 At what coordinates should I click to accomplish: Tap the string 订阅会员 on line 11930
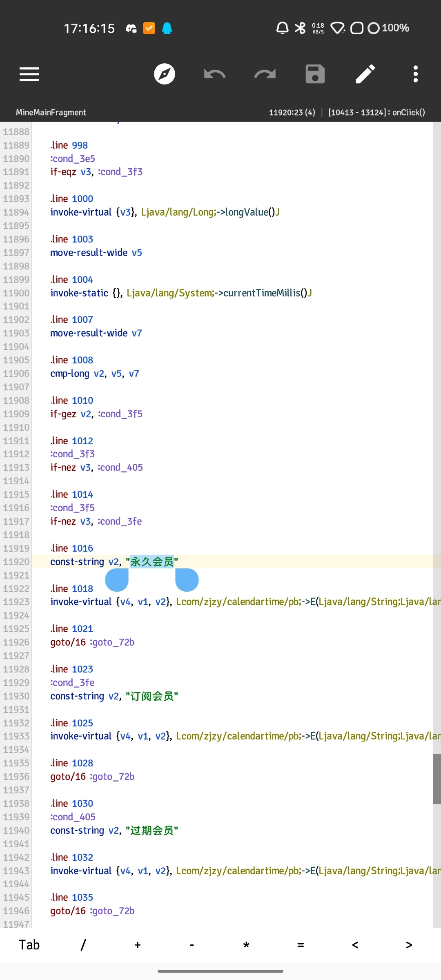click(152, 696)
